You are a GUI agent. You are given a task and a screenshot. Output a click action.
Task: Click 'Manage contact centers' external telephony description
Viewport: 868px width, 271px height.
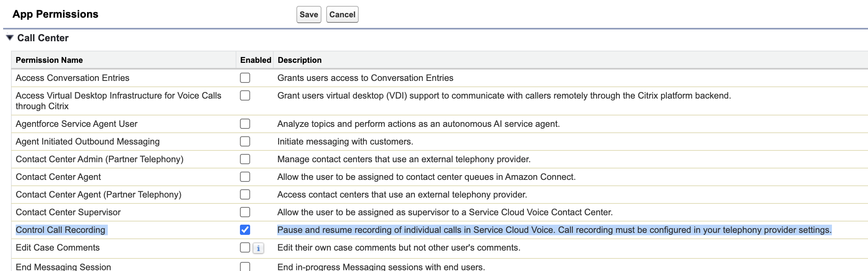pyautogui.click(x=404, y=159)
